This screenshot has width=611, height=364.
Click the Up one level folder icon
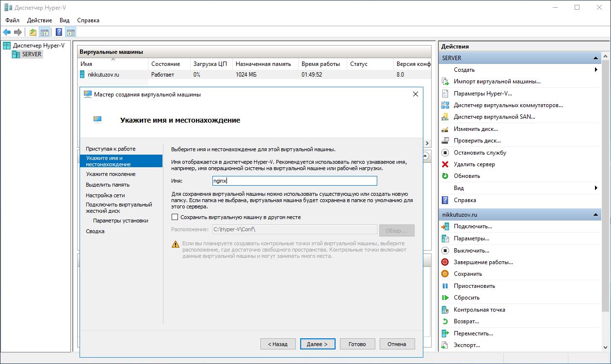click(x=32, y=32)
